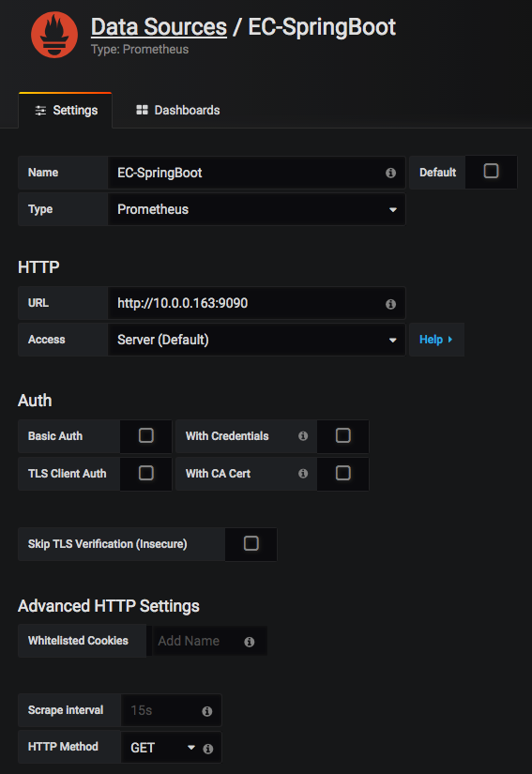This screenshot has height=774, width=532.
Task: Click info icon in Whitelisted Cookies field
Action: 250,642
